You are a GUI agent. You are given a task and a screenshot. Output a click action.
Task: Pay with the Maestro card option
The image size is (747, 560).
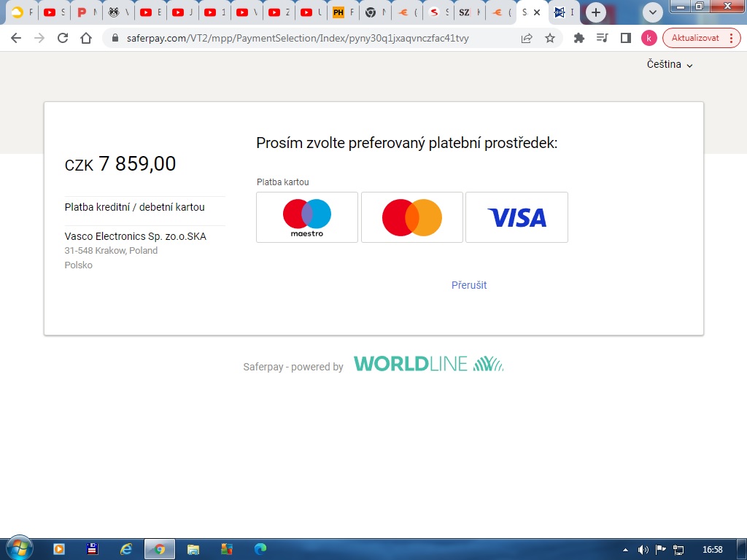[x=307, y=217]
